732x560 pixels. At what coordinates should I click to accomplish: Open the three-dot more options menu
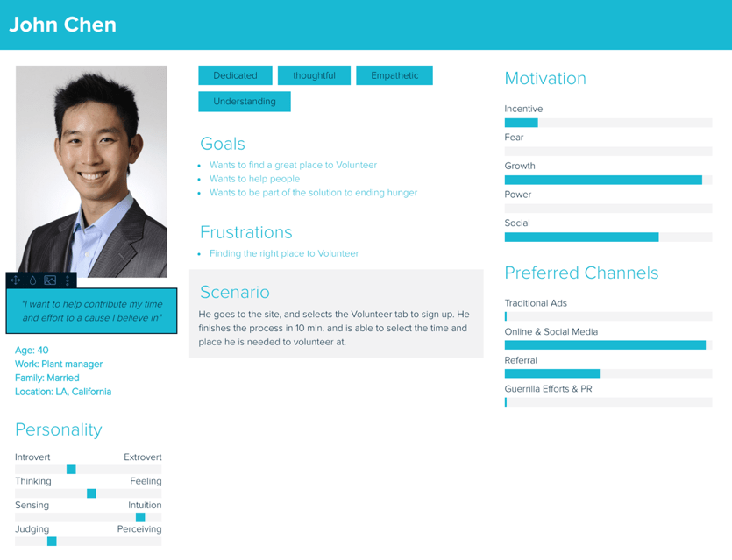click(x=68, y=280)
